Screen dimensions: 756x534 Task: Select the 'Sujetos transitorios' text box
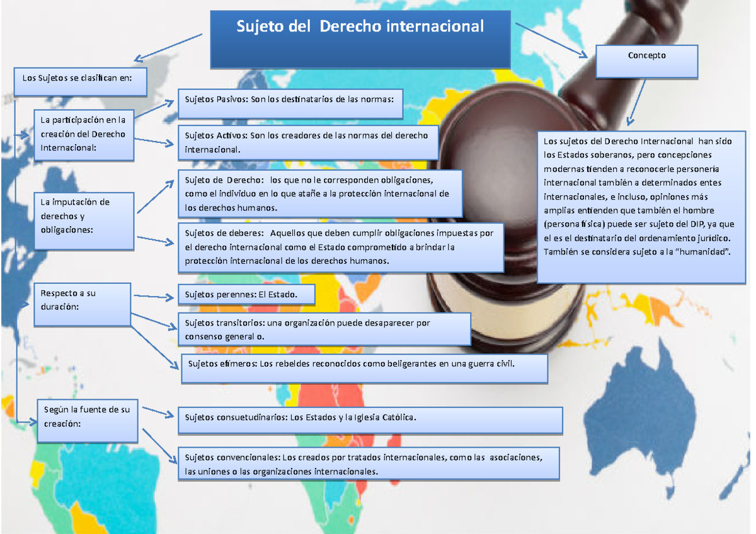click(x=324, y=329)
